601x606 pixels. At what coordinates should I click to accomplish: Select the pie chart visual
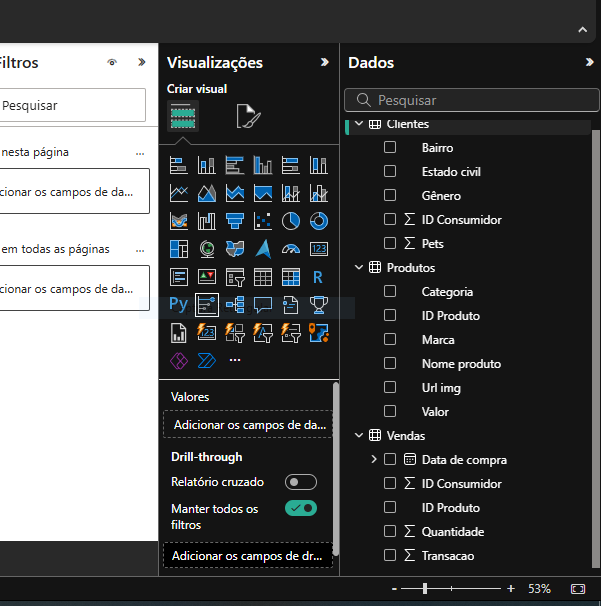(x=291, y=221)
